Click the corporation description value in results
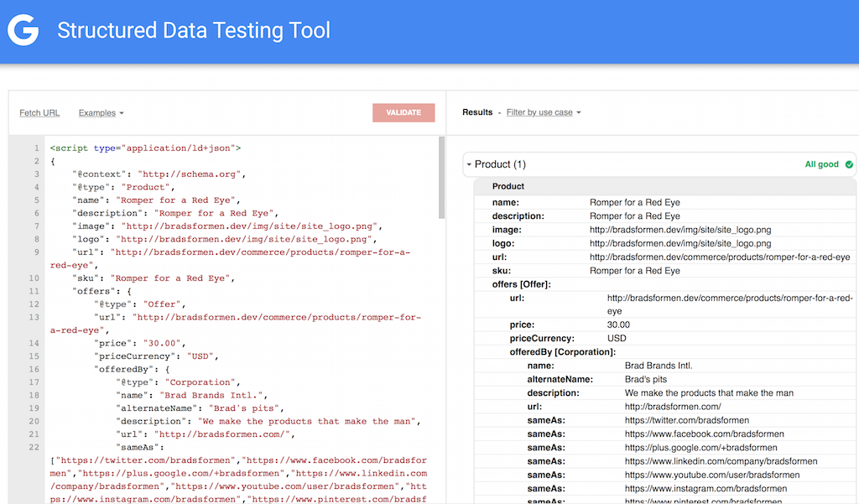Image resolution: width=859 pixels, height=504 pixels. tap(709, 393)
